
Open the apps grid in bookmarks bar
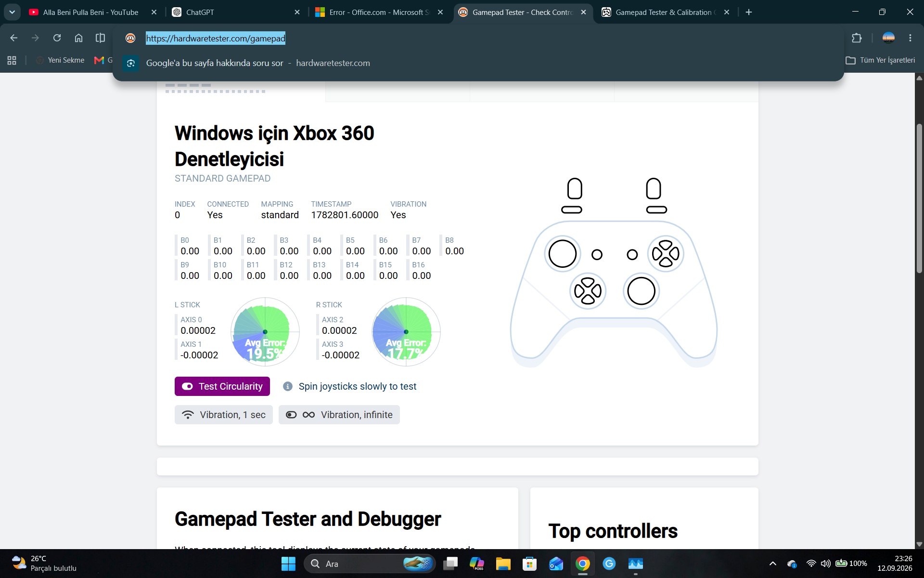(12, 60)
